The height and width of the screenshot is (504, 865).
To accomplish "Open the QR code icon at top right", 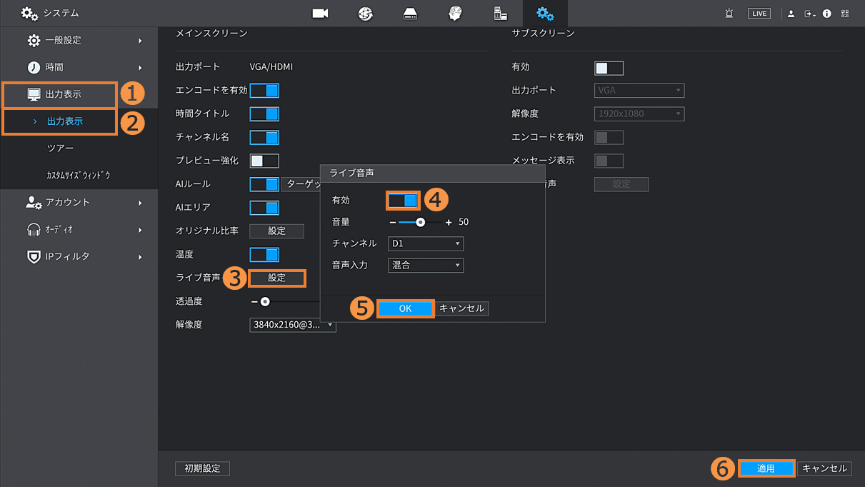I will (846, 14).
